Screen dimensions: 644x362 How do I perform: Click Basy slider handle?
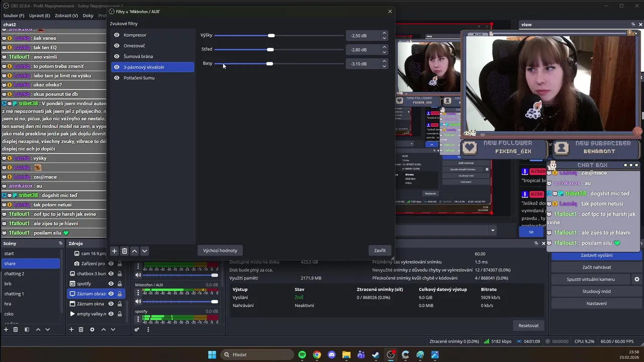pos(270,63)
